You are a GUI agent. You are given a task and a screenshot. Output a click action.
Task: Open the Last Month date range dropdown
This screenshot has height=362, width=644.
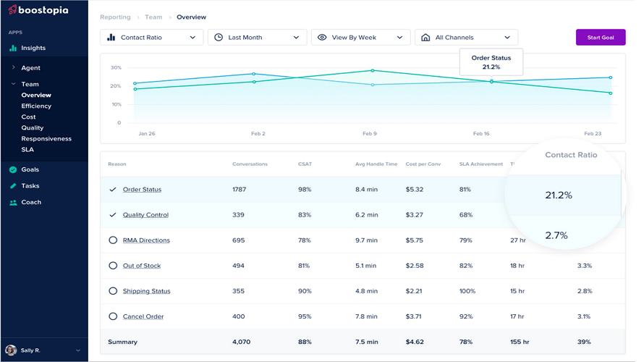pyautogui.click(x=257, y=38)
